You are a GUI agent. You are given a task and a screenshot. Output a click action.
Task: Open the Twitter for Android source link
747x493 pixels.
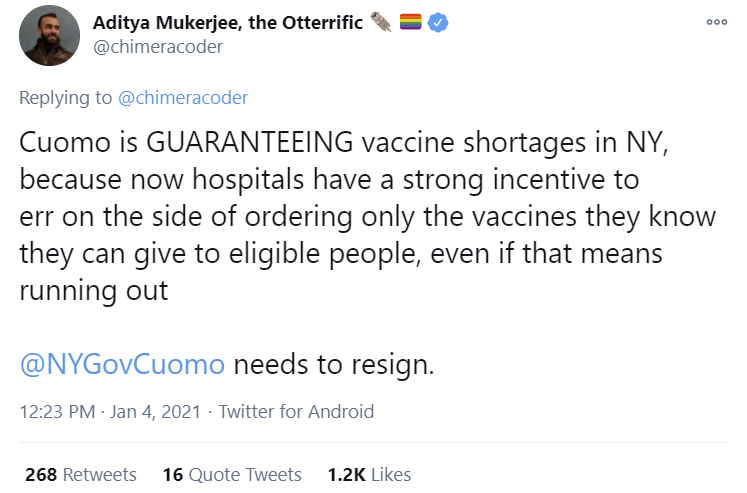[x=296, y=411]
